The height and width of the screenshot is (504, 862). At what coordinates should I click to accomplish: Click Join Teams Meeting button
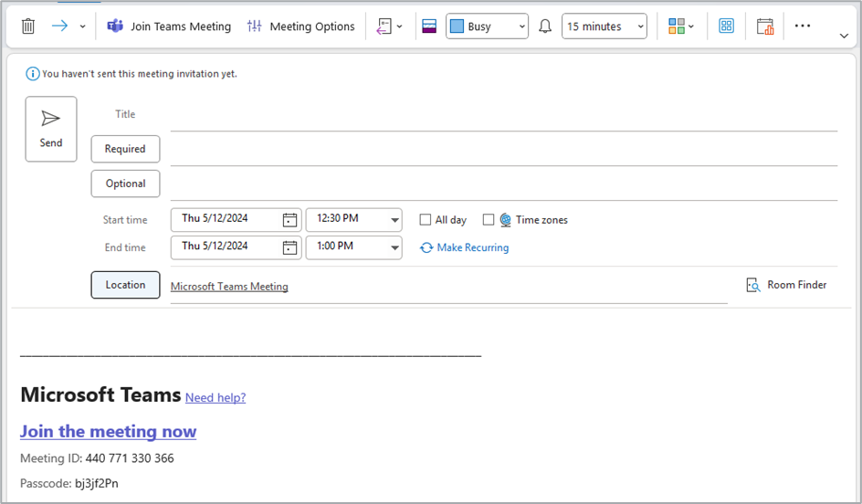tap(169, 26)
